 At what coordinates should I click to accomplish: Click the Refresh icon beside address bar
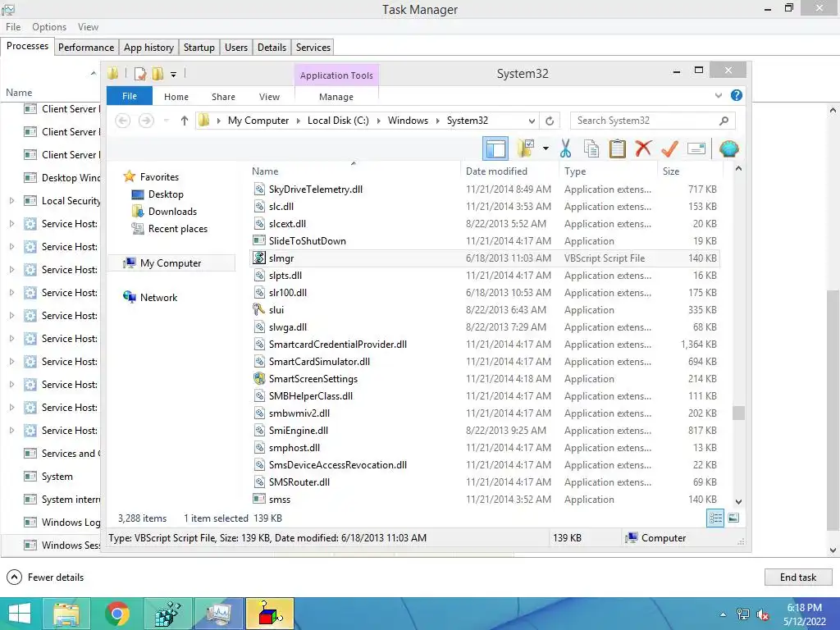point(550,121)
